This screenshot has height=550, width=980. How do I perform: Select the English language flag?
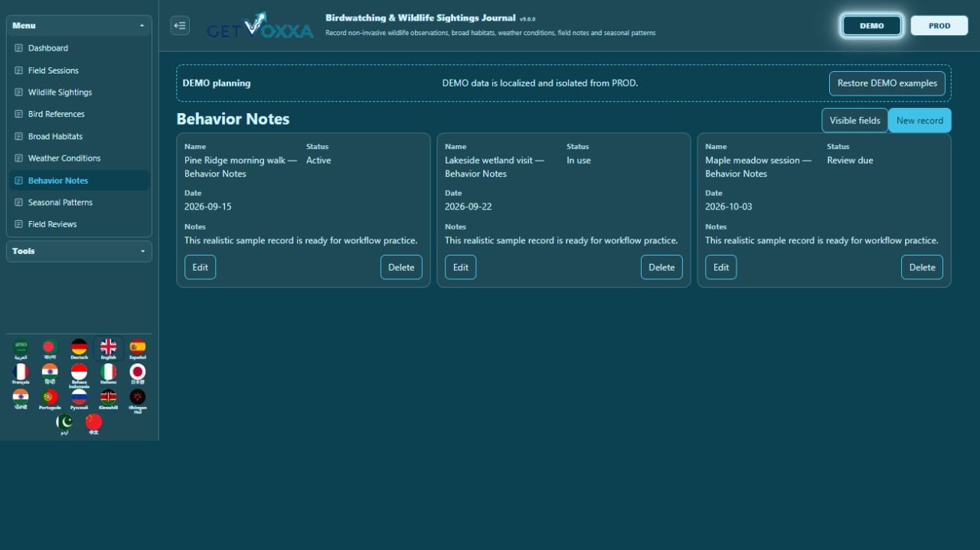pyautogui.click(x=108, y=347)
